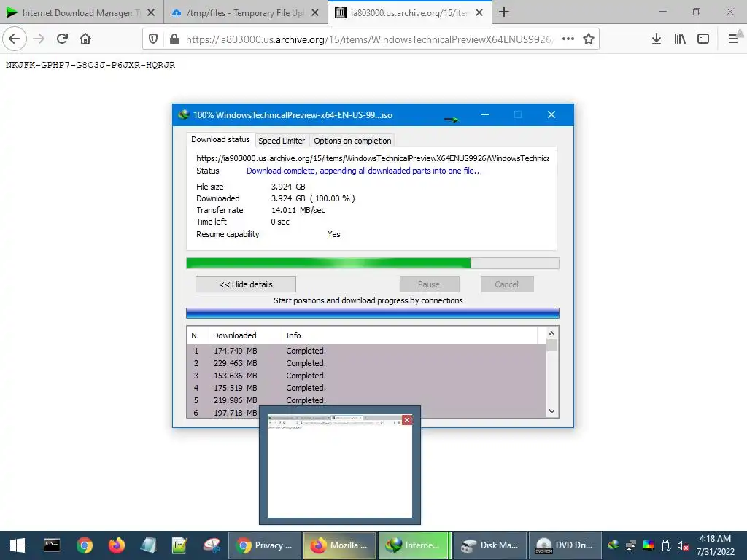Go back with the Firefox back arrow

tap(15, 39)
